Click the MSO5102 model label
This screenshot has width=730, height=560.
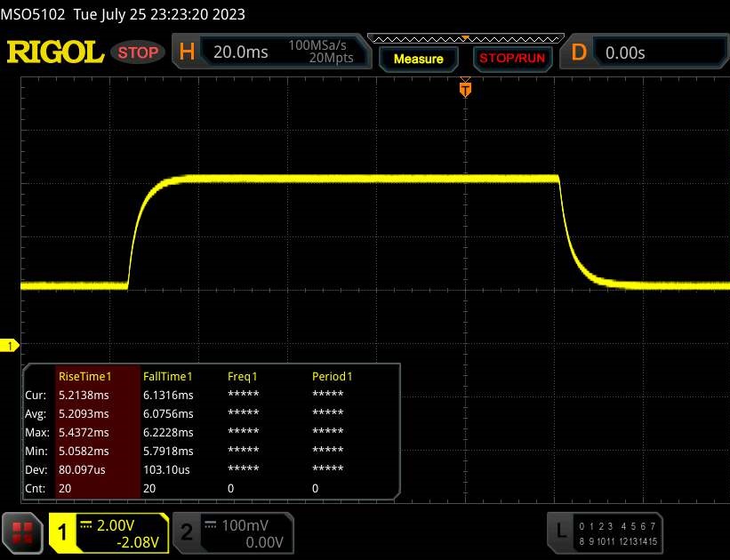coord(33,14)
